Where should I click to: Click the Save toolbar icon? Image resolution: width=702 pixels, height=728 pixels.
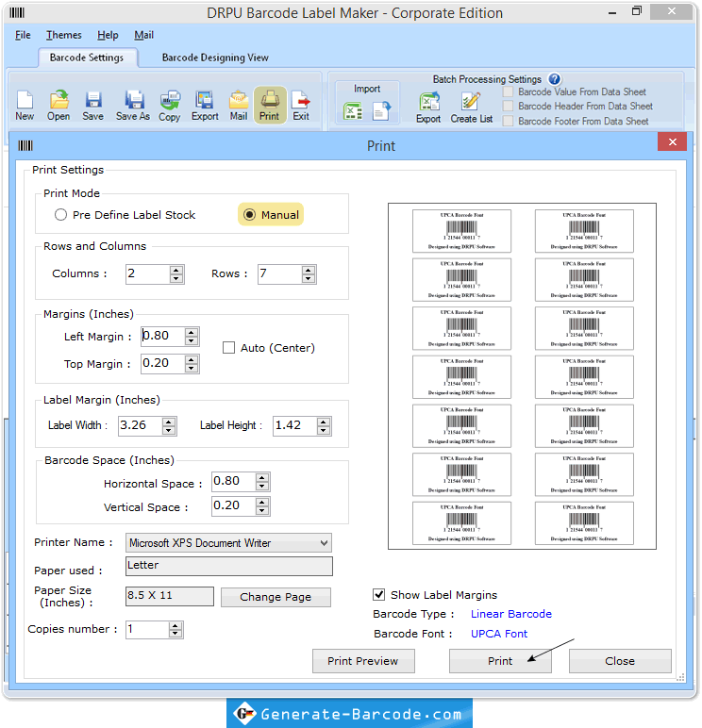tap(92, 106)
